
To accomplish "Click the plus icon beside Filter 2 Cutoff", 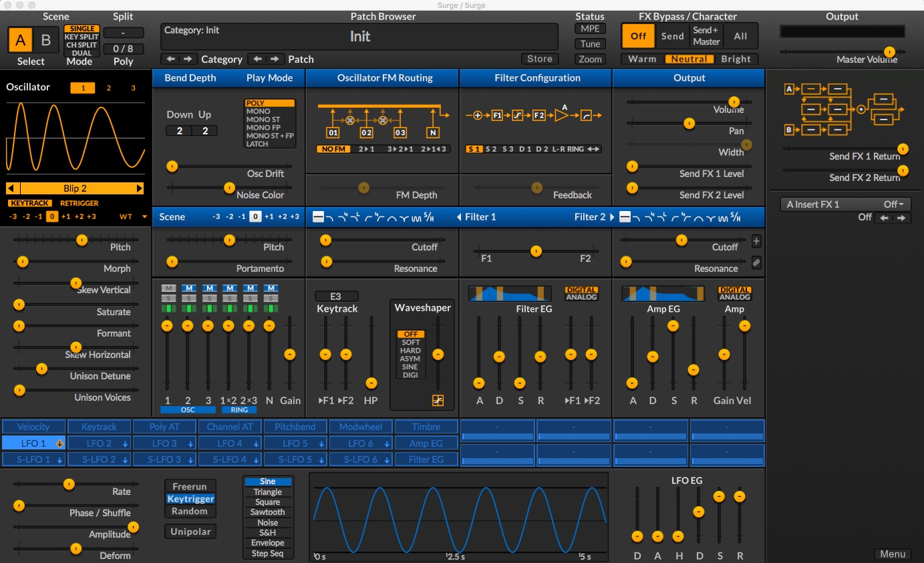I will click(x=756, y=241).
